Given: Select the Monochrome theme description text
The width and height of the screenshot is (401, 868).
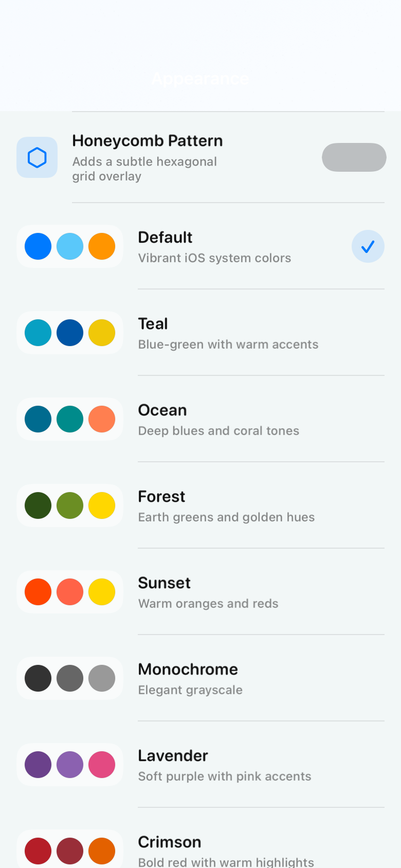Looking at the screenshot, I should click(x=190, y=690).
